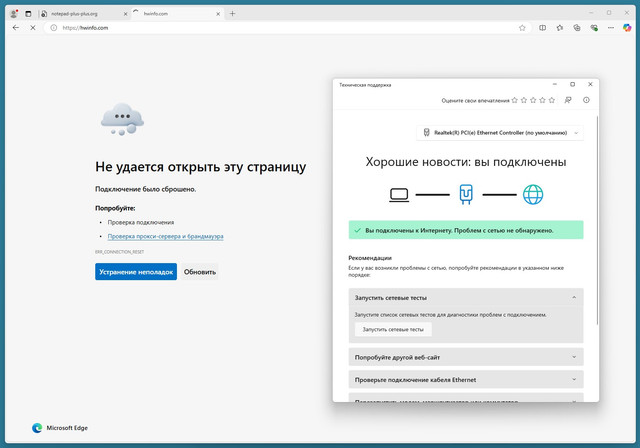Minimize the Техническая поддержка window
This screenshot has height=448, width=640.
555,84
